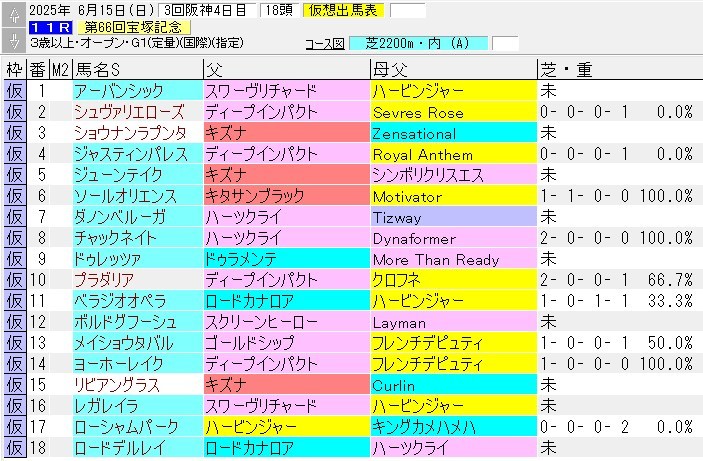This screenshot has height=461, width=703.
Task: Select horse シュヴァリエローズ
Action: [x=138, y=112]
